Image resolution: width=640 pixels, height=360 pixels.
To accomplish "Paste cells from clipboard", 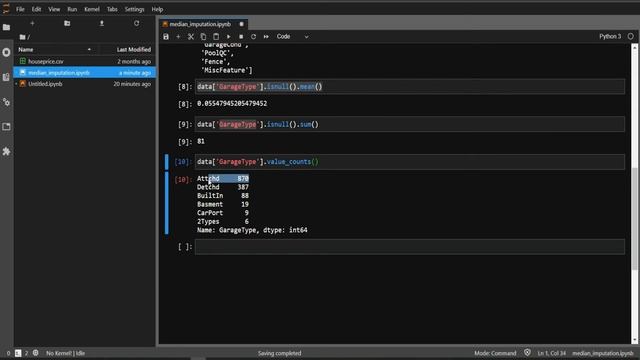I will [216, 37].
